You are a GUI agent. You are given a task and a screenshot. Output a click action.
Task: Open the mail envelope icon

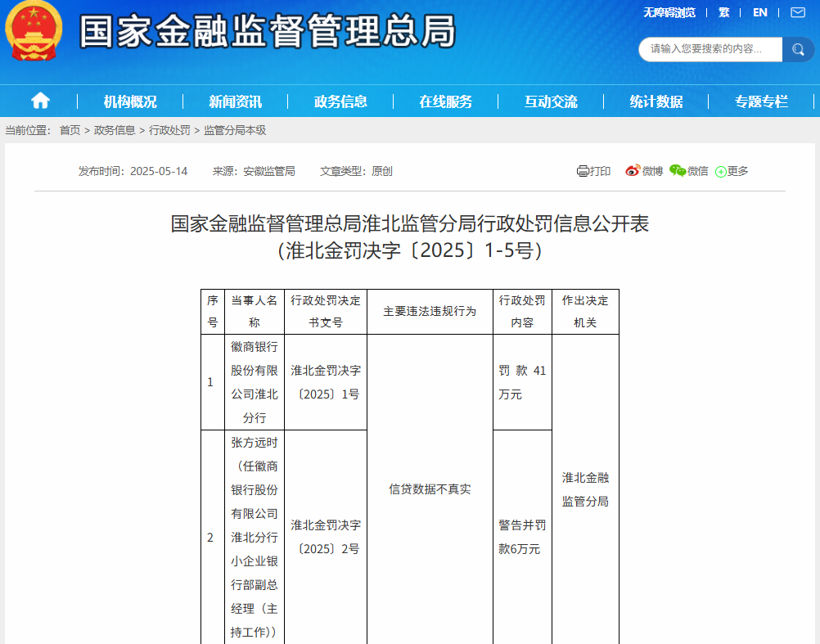797,12
